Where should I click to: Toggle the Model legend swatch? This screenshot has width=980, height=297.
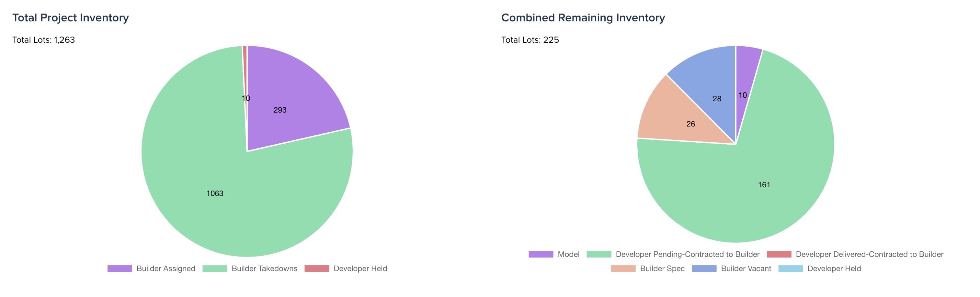pos(541,254)
